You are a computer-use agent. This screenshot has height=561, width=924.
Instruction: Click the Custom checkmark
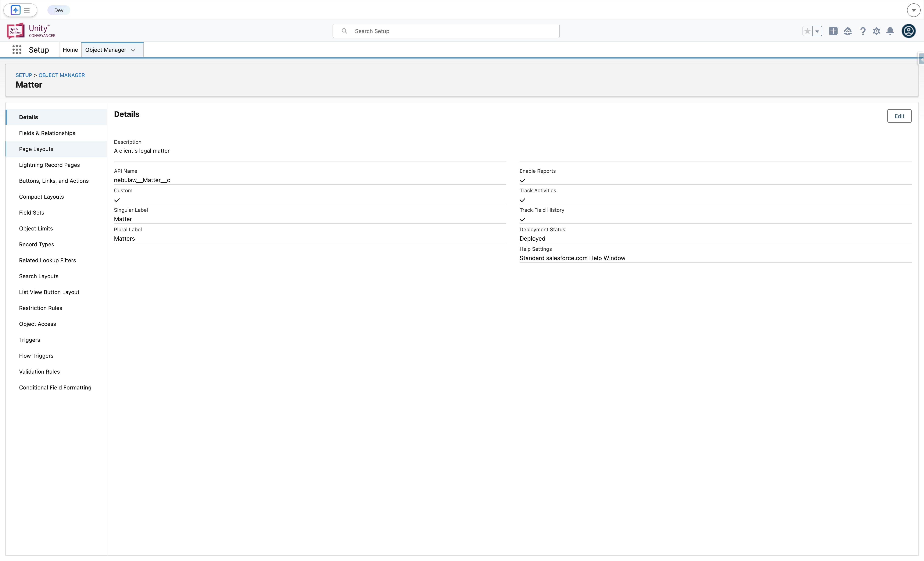click(117, 200)
